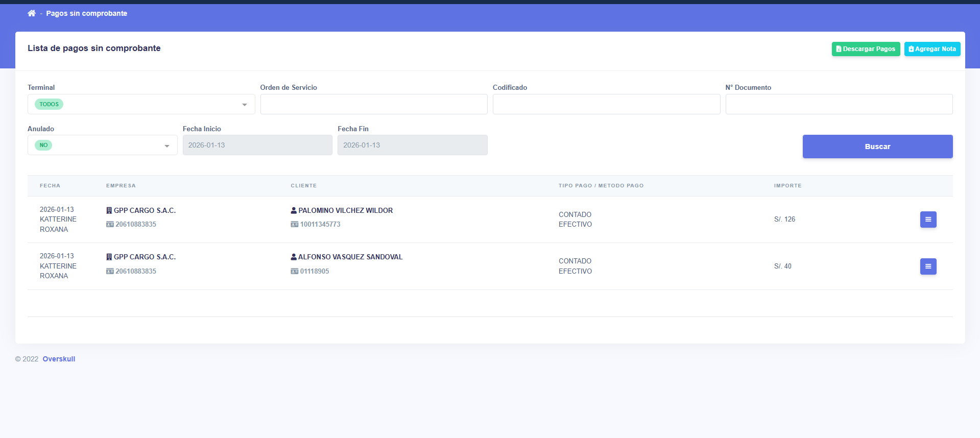Expand the Terminal dropdown
The height and width of the screenshot is (438, 980).
click(x=245, y=105)
